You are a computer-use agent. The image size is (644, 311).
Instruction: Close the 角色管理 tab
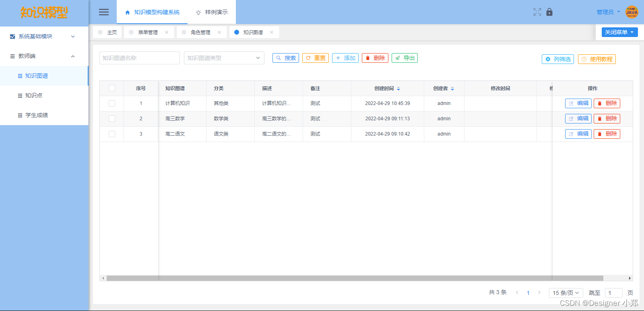(219, 32)
